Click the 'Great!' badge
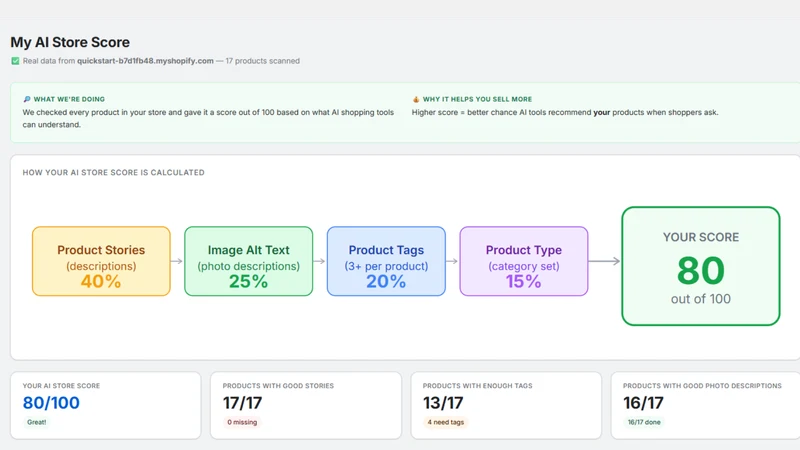Viewport: 800px width, 450px height. (37, 422)
